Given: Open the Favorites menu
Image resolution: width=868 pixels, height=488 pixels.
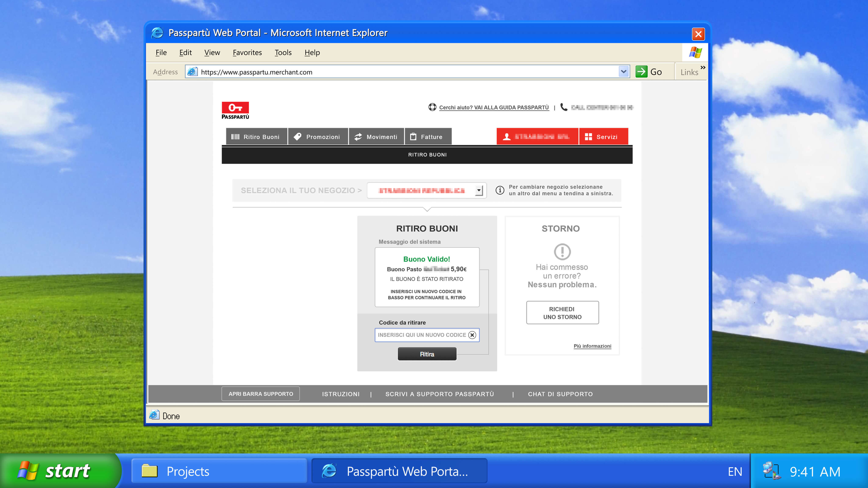Looking at the screenshot, I should click(x=247, y=53).
